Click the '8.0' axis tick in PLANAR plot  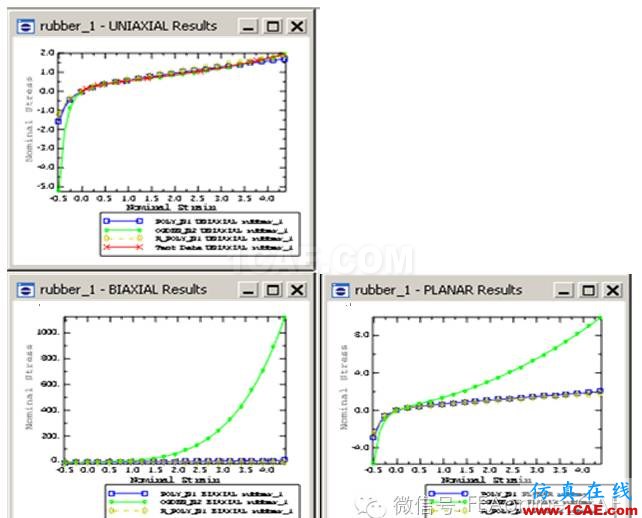(361, 335)
